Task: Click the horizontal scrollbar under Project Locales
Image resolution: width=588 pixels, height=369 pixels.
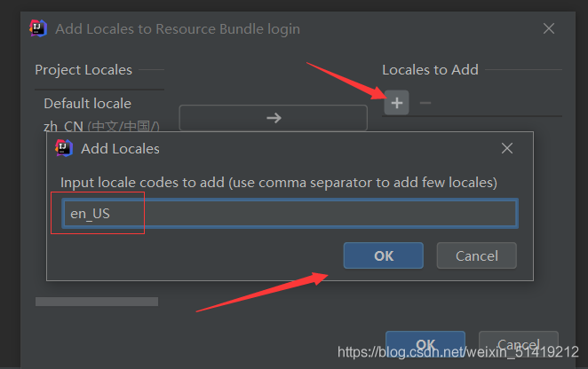Action: click(x=97, y=302)
